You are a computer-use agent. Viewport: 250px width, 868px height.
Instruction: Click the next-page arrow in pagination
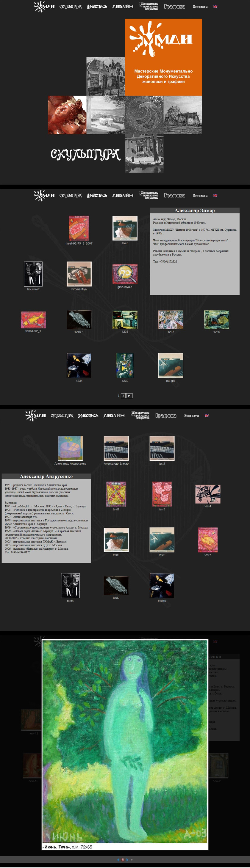click(129, 396)
